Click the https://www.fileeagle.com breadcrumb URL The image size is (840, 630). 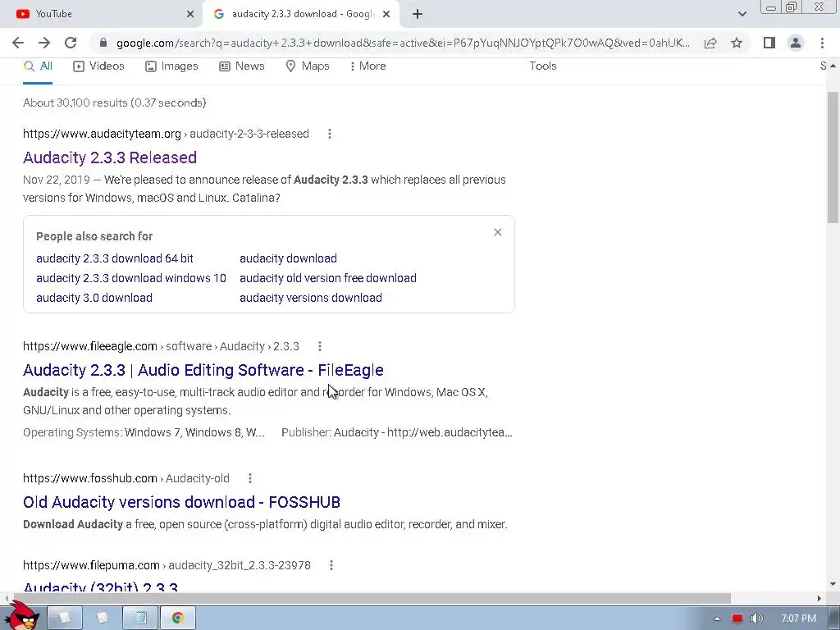coord(90,346)
